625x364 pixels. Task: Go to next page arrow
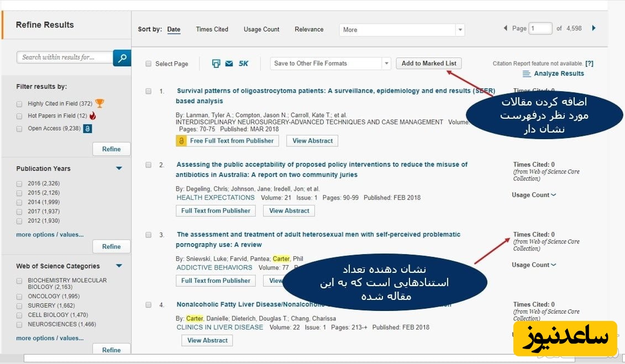point(594,28)
